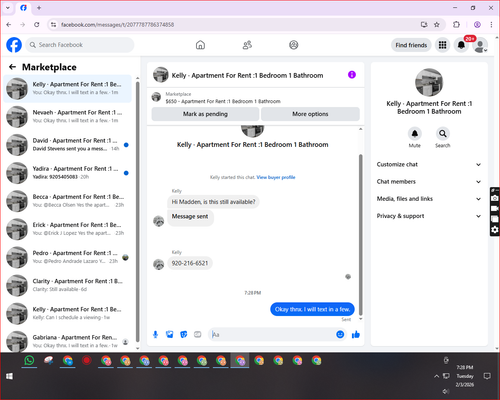Send a thumbs-up like

click(x=356, y=334)
